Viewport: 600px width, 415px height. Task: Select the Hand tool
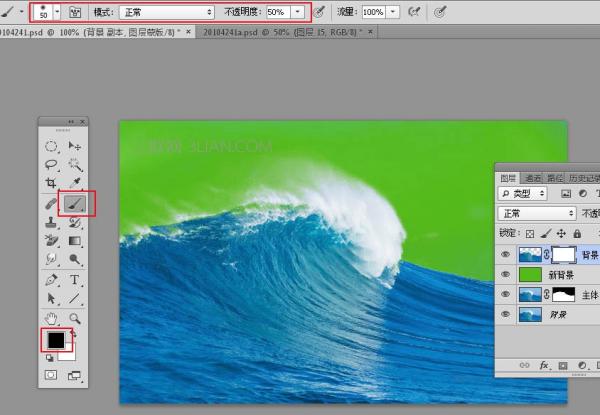[51, 318]
